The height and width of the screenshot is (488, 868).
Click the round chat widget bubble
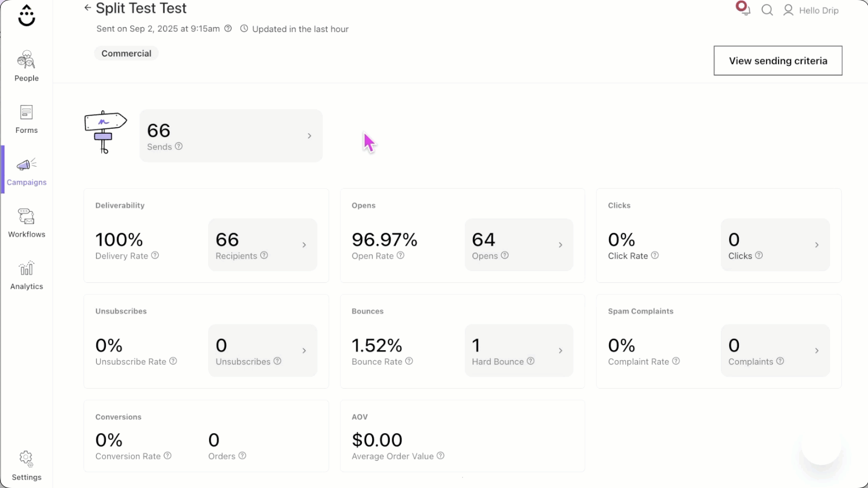(x=821, y=445)
